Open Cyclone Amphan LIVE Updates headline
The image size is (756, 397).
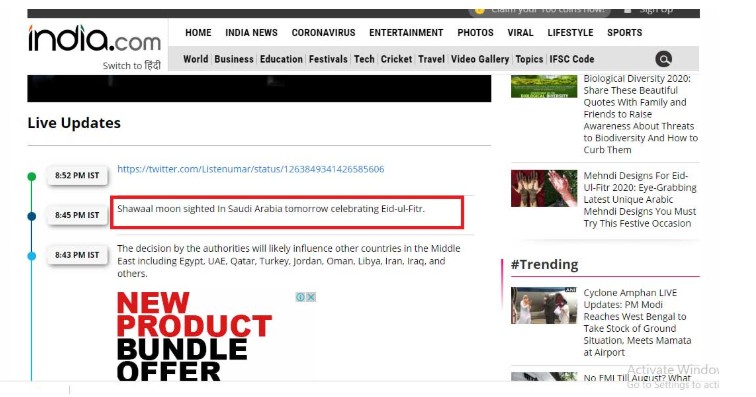(x=637, y=323)
